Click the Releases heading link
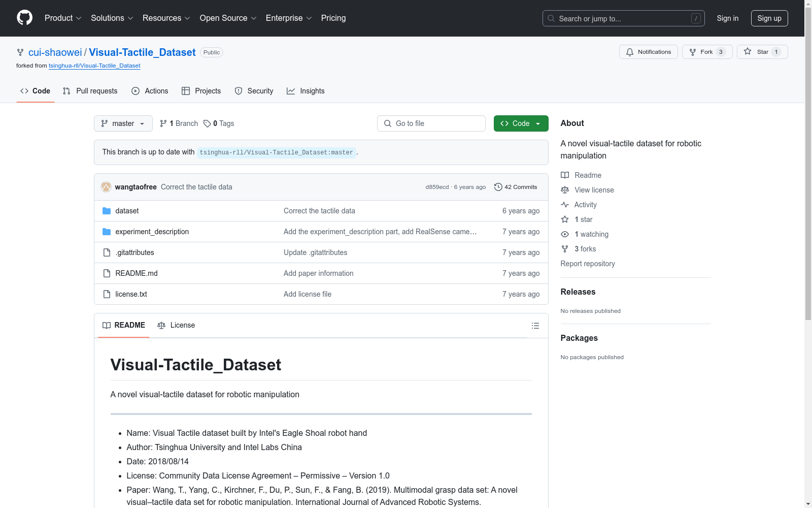812x508 pixels. 578,292
